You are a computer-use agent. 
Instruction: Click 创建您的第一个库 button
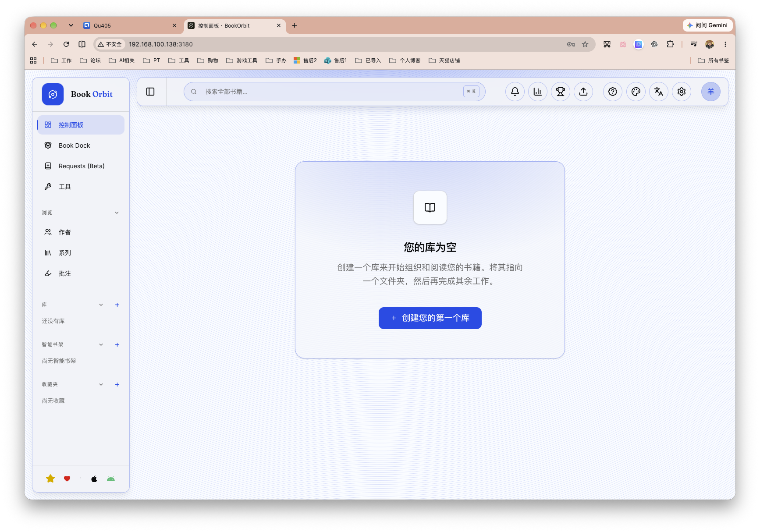click(x=430, y=318)
